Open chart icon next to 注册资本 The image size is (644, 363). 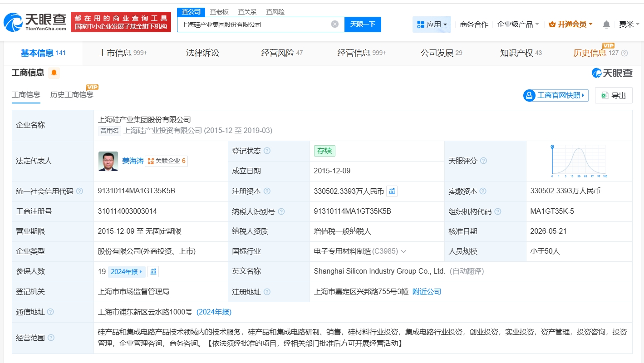click(x=392, y=191)
